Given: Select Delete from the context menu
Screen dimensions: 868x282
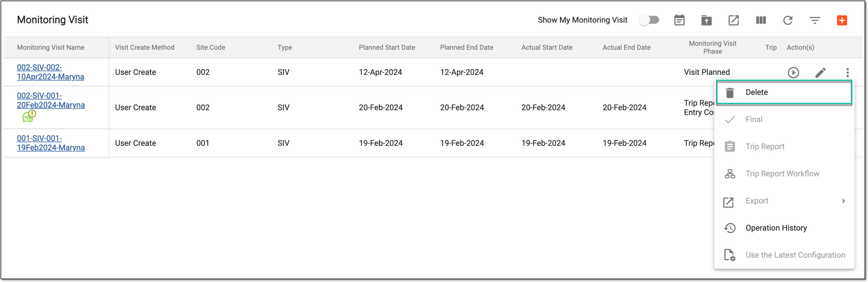Looking at the screenshot, I should [784, 92].
